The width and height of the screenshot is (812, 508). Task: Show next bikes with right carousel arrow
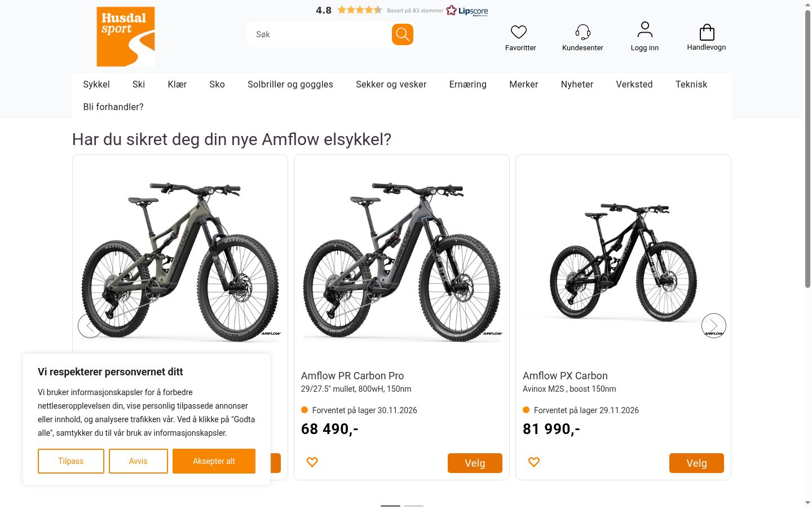pyautogui.click(x=714, y=326)
